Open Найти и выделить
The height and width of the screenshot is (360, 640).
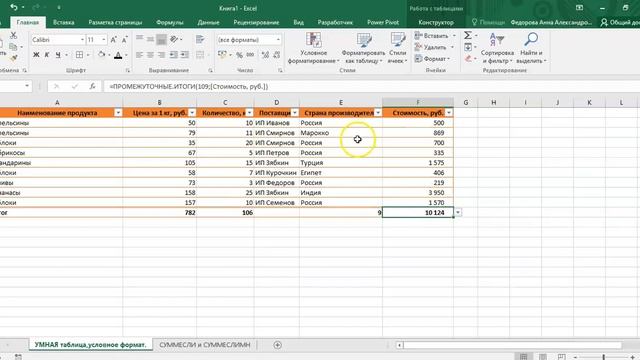click(531, 48)
